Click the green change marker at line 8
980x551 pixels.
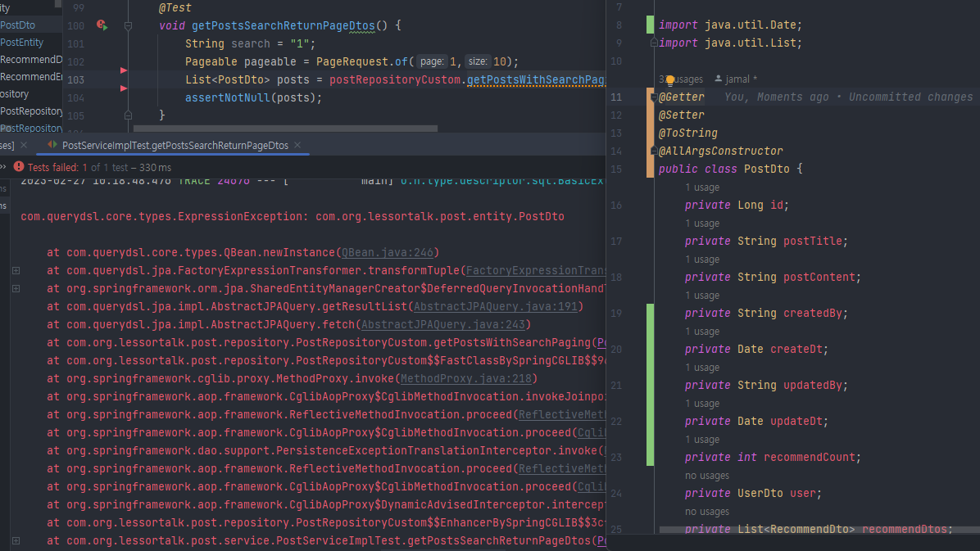(650, 25)
